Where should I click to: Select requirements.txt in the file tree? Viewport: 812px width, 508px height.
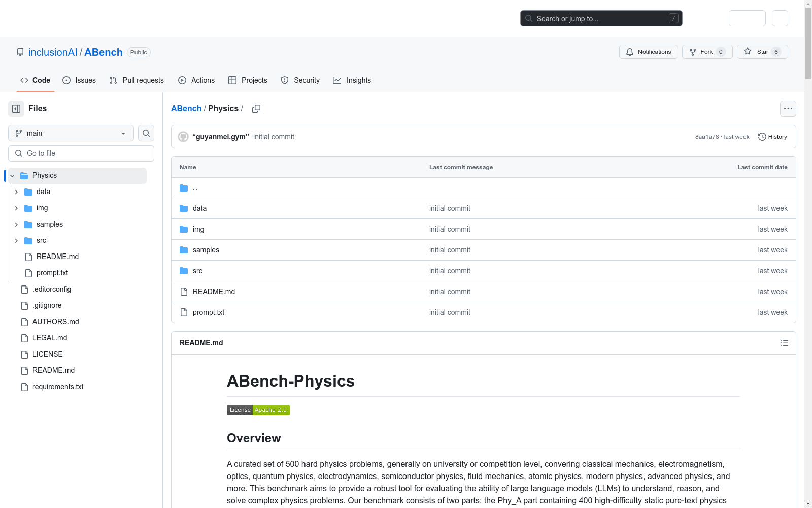pyautogui.click(x=58, y=387)
